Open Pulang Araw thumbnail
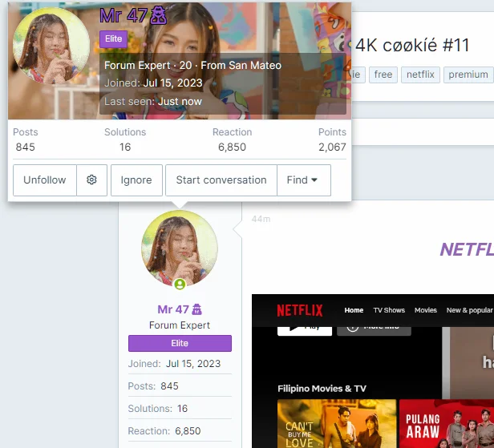This screenshot has height=448, width=494. (447, 423)
